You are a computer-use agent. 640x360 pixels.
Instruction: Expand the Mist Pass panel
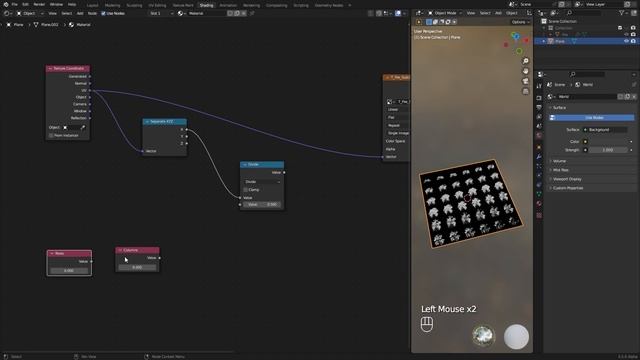point(560,170)
